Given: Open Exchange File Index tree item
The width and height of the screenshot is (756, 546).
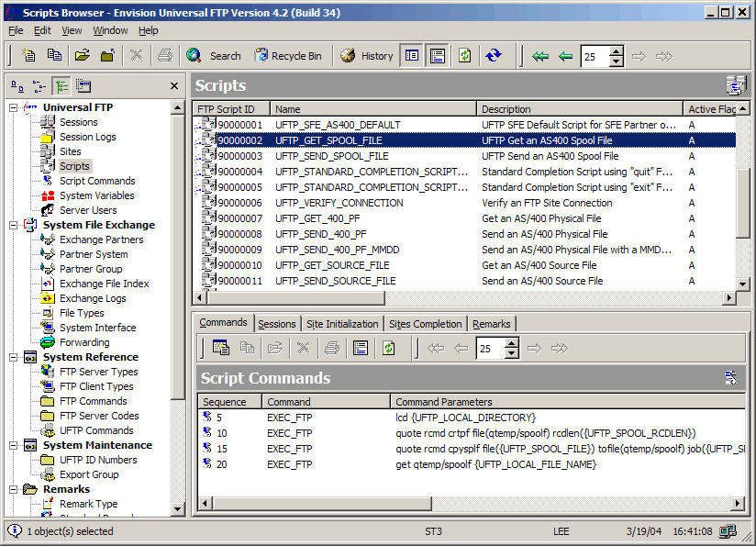Looking at the screenshot, I should coord(105,284).
